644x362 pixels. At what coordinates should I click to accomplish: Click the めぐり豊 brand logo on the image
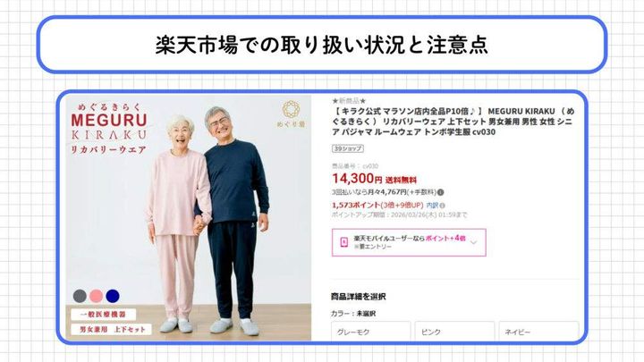pos(291,114)
